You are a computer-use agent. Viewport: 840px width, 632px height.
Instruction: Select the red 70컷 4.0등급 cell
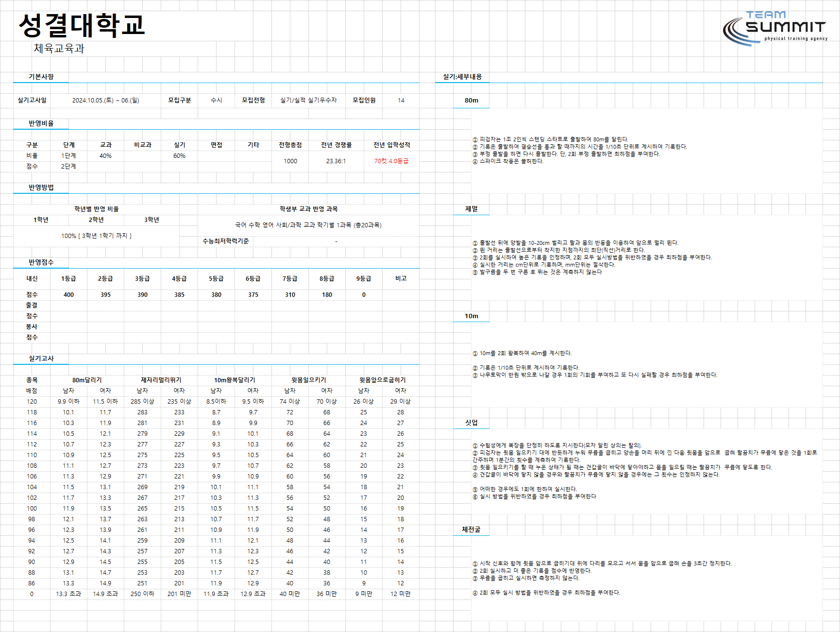tap(391, 161)
